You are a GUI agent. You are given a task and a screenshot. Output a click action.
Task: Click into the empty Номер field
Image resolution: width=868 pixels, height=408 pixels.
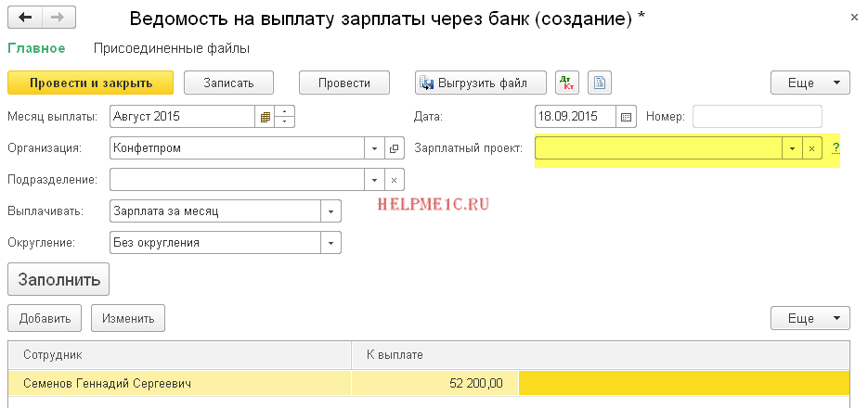(x=758, y=117)
